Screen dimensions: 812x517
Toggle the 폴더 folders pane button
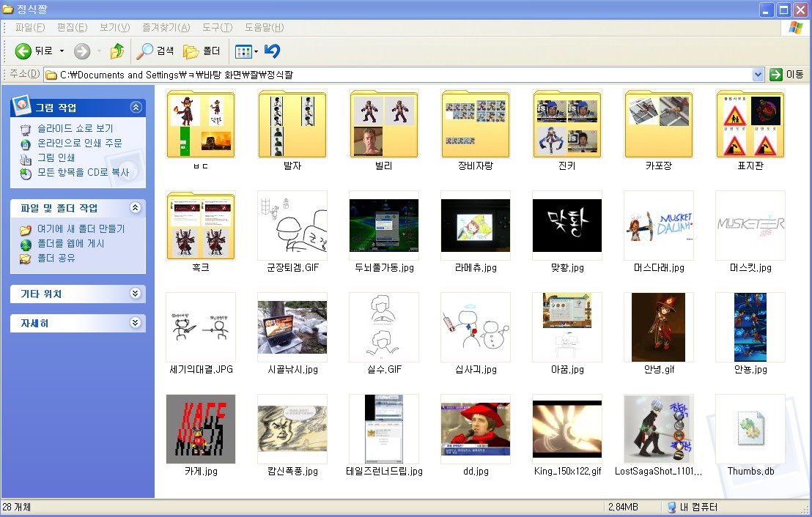[202, 51]
